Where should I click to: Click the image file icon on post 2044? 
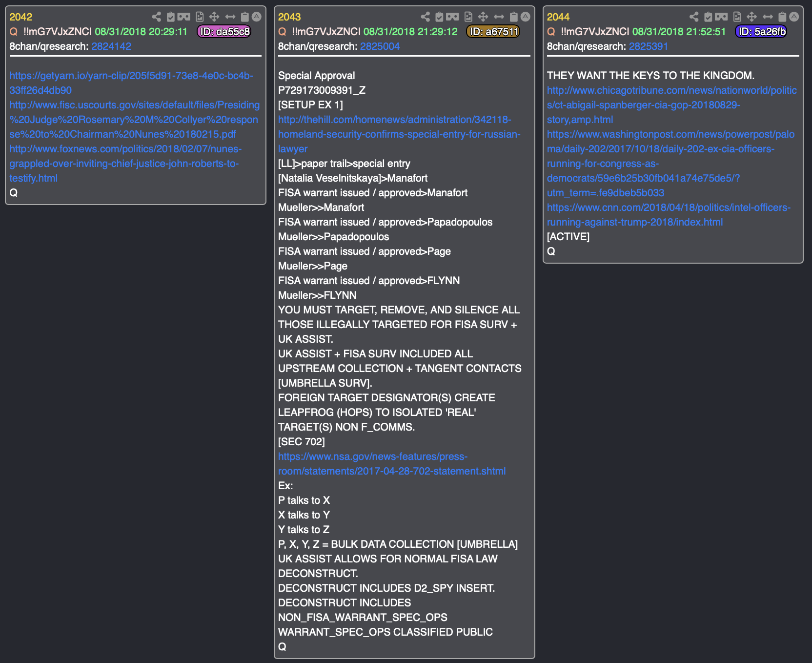(737, 17)
